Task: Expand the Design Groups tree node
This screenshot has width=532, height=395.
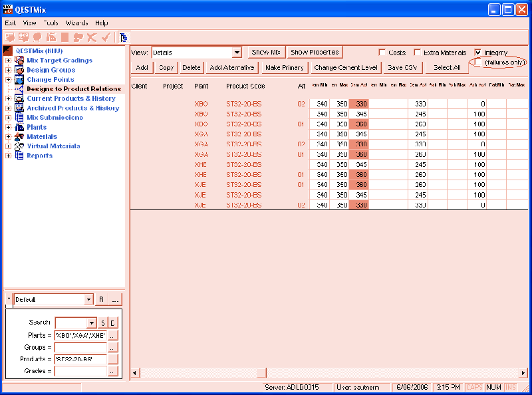Action: click(9, 70)
